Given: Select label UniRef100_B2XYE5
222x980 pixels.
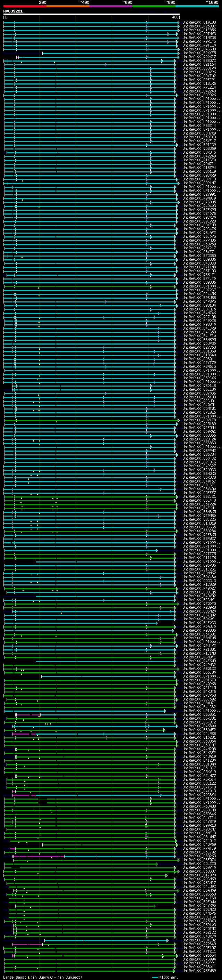Looking at the screenshot, I should coord(199,53).
